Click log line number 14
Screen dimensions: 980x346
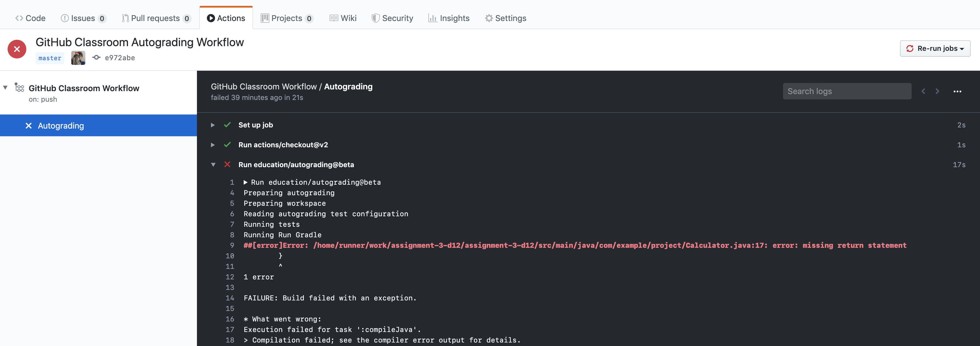(230, 298)
